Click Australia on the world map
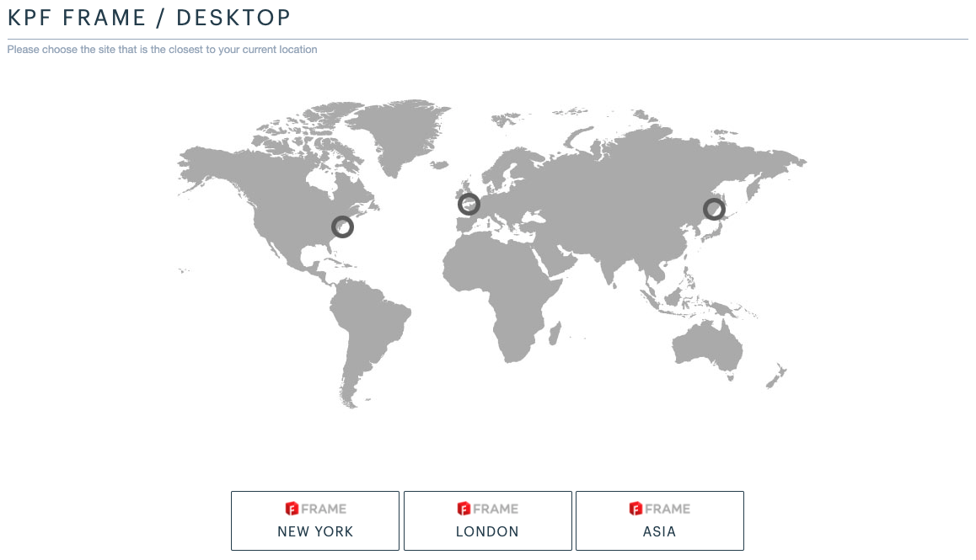The image size is (976, 560). point(708,345)
